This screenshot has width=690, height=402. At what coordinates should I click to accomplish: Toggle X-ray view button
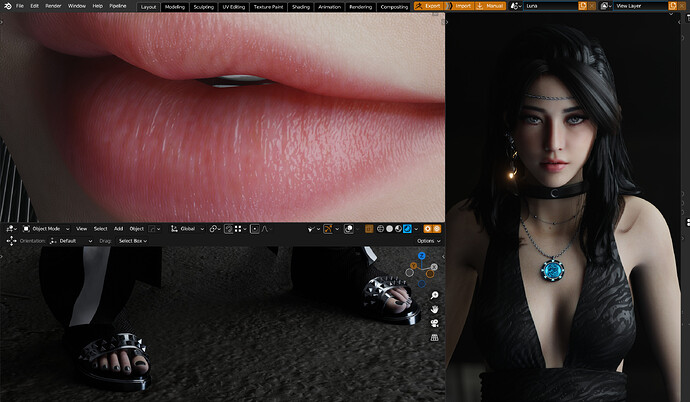(369, 229)
